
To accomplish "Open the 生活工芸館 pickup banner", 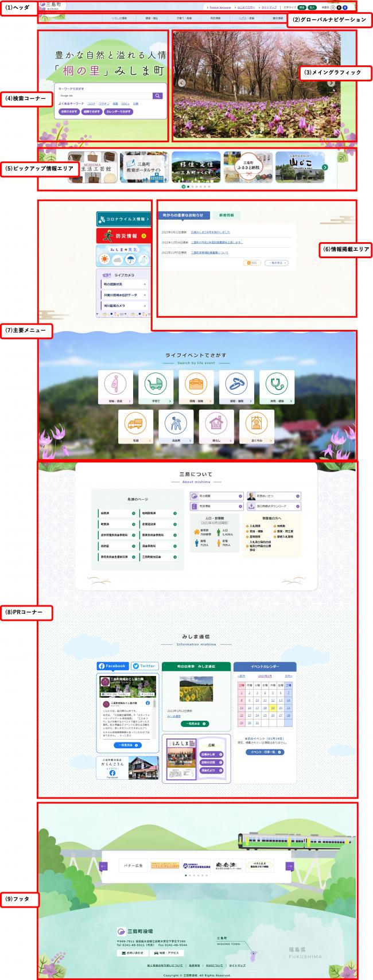I will click(92, 167).
